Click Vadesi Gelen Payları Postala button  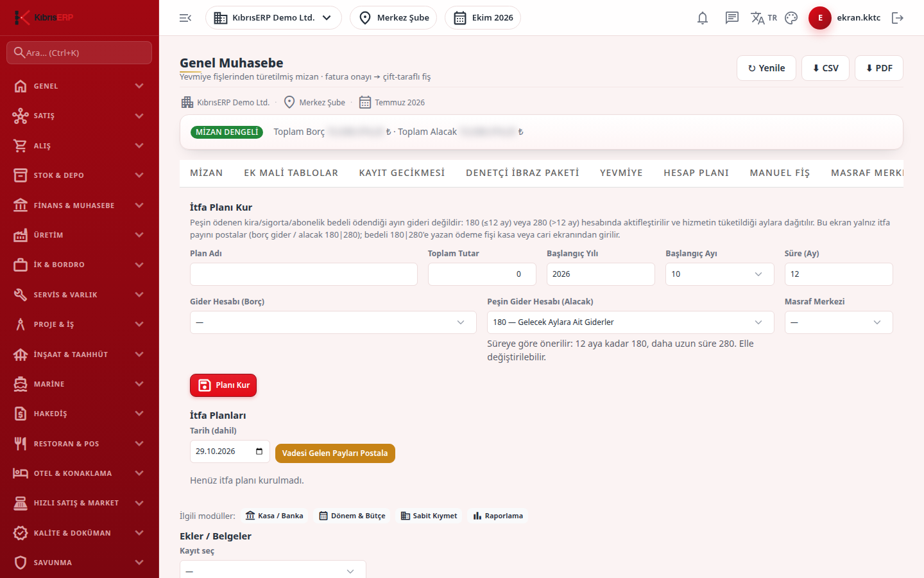[335, 453]
